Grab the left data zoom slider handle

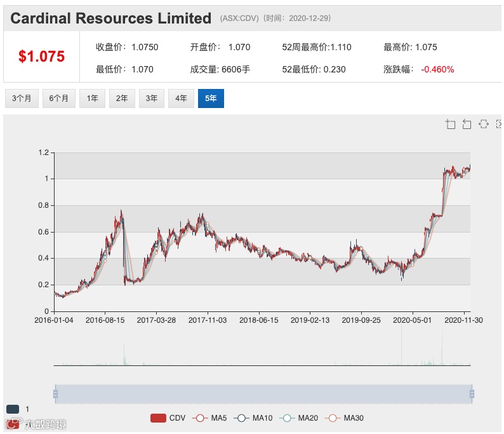point(55,394)
